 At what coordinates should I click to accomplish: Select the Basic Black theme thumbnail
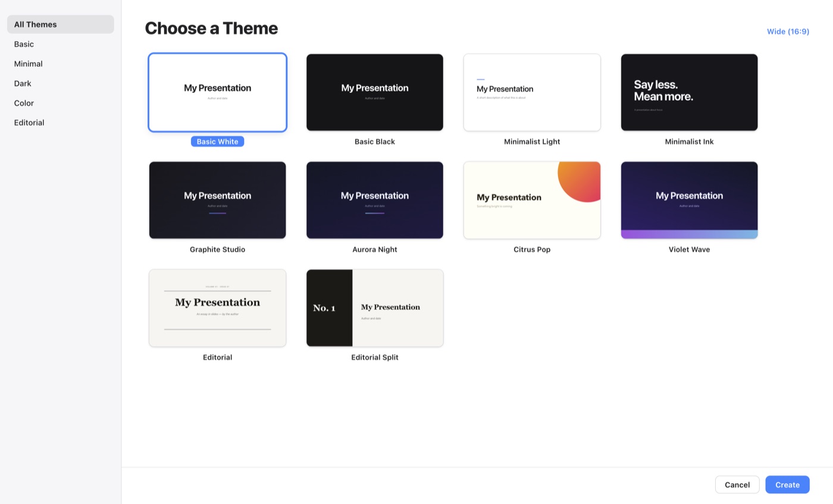click(x=375, y=92)
